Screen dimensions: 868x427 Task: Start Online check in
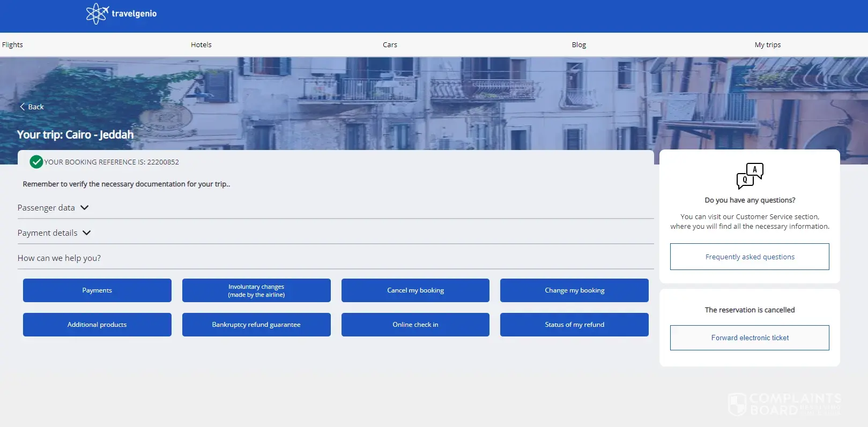coord(415,325)
